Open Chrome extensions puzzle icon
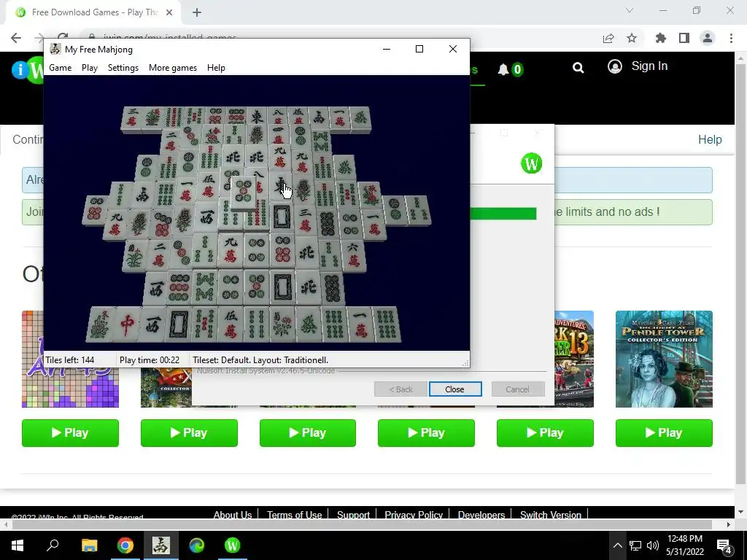Screen dimensions: 747x560 (660, 38)
